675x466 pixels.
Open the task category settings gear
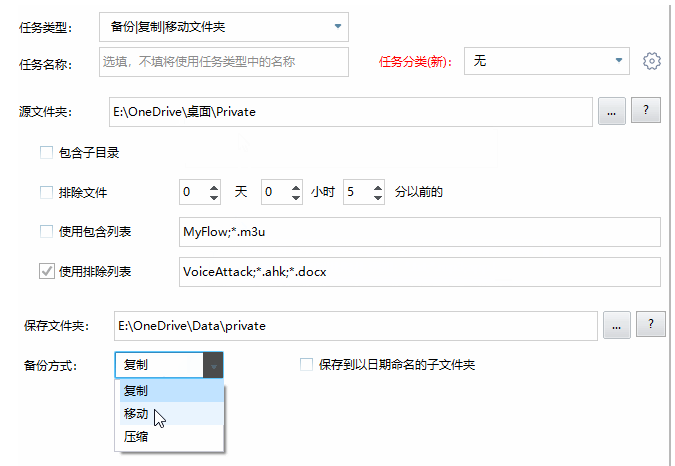[652, 61]
